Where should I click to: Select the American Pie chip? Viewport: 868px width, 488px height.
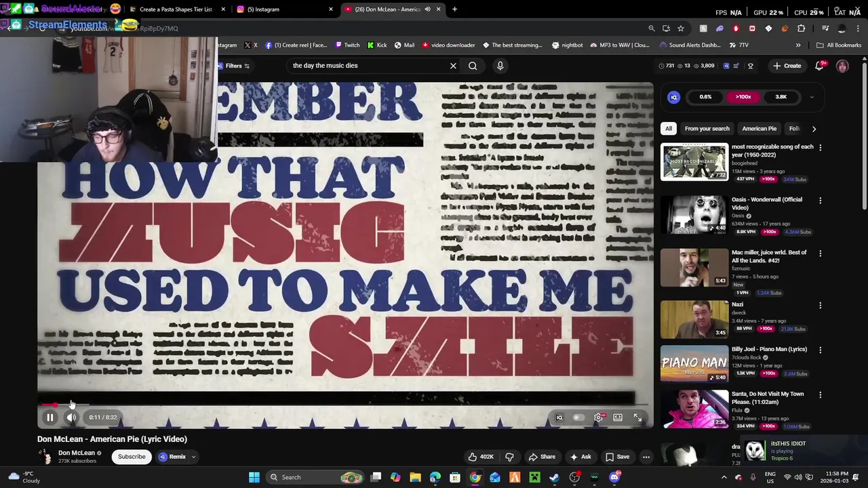pos(759,129)
